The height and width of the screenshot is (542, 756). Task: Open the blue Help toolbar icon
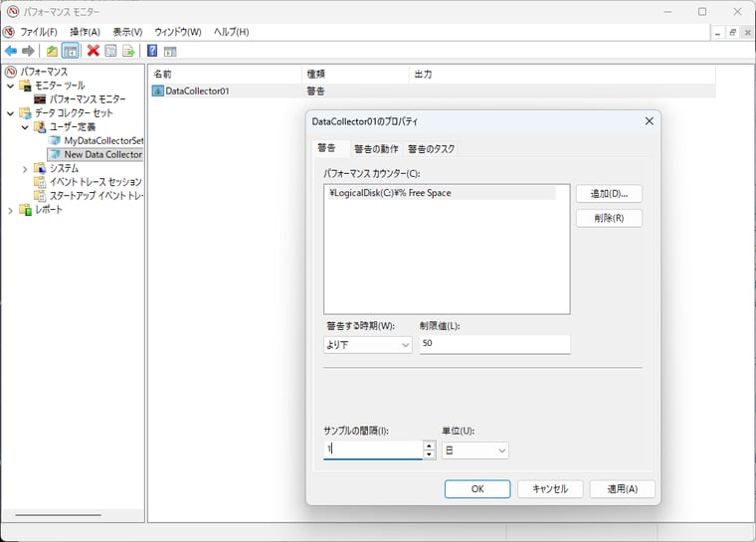tap(152, 51)
